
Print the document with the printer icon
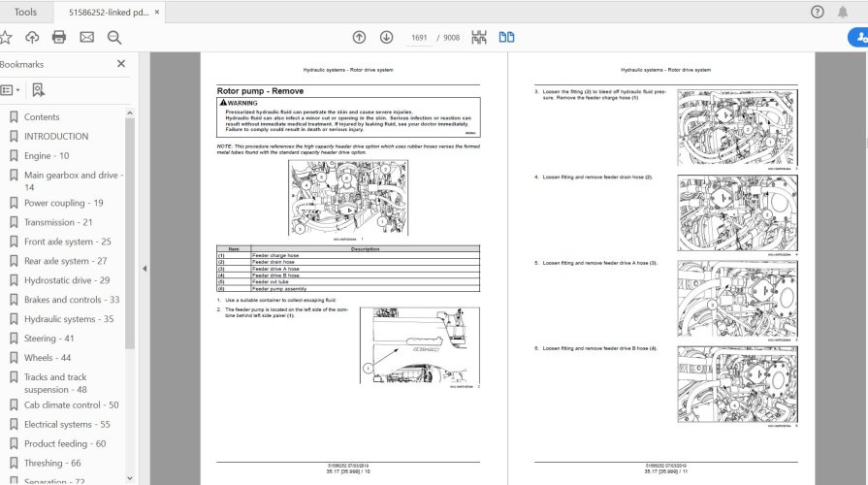(59, 37)
